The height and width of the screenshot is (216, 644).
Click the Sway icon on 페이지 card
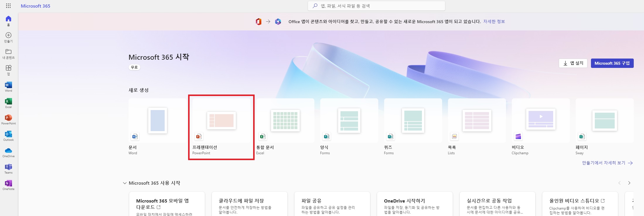(582, 136)
